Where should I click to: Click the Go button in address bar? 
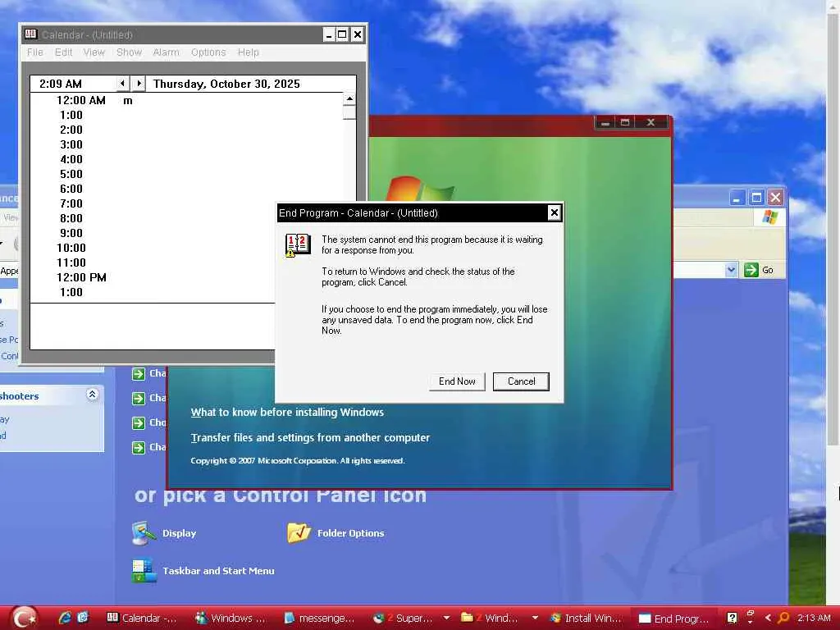pyautogui.click(x=759, y=270)
